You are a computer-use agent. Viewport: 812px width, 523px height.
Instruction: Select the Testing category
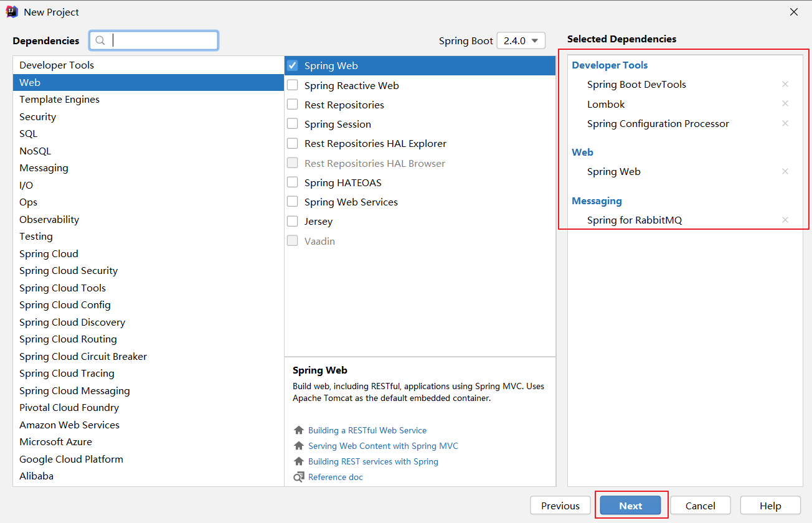pos(148,236)
